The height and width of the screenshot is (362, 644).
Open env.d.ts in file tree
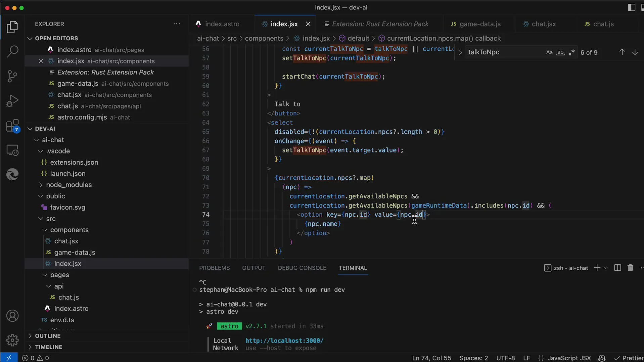tap(62, 320)
